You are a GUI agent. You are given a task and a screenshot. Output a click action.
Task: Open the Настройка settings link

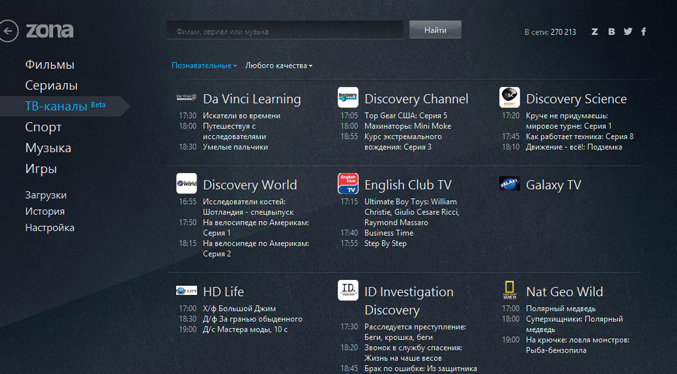point(50,228)
